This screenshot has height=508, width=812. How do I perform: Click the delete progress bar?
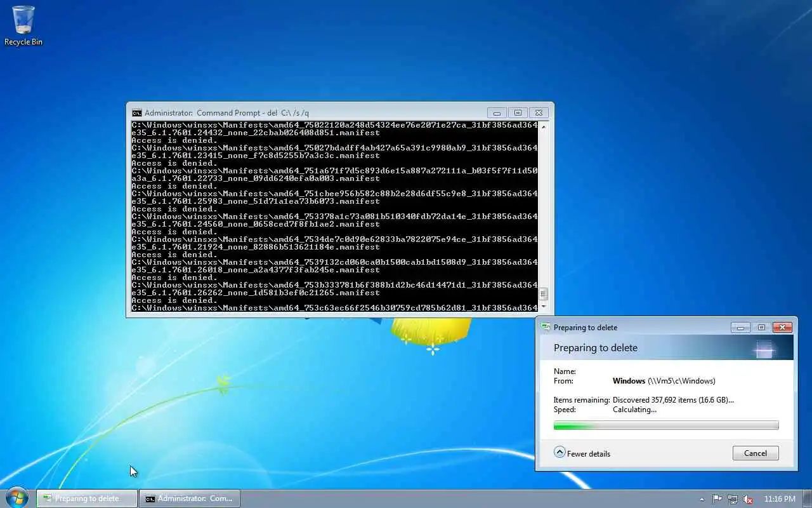666,425
